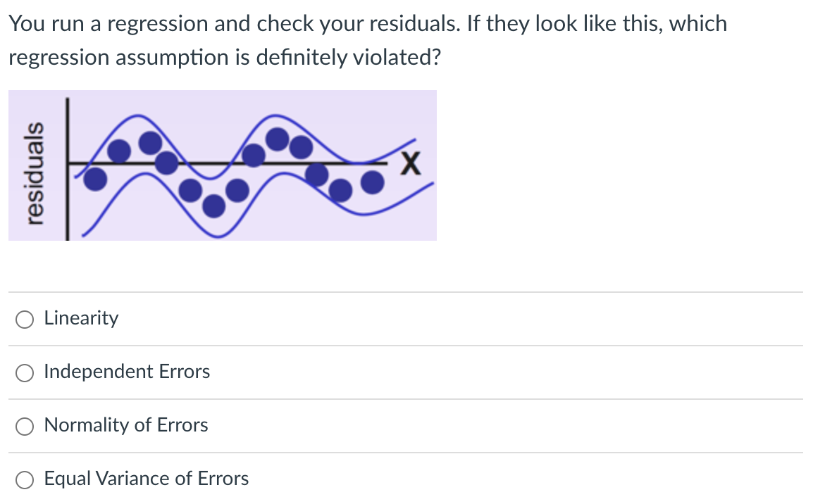Click the plot's vertical y-axis line
Image resolution: width=813 pixels, height=504 pixels.
click(x=68, y=169)
